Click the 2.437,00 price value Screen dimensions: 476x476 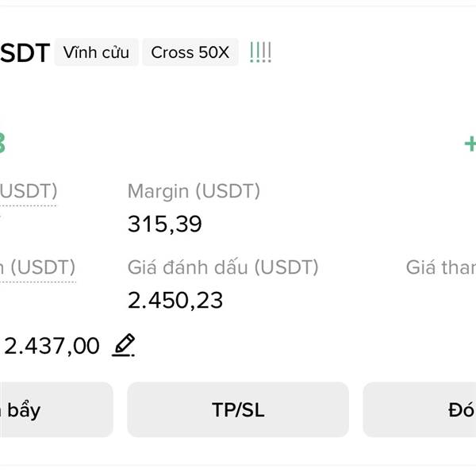(x=52, y=346)
